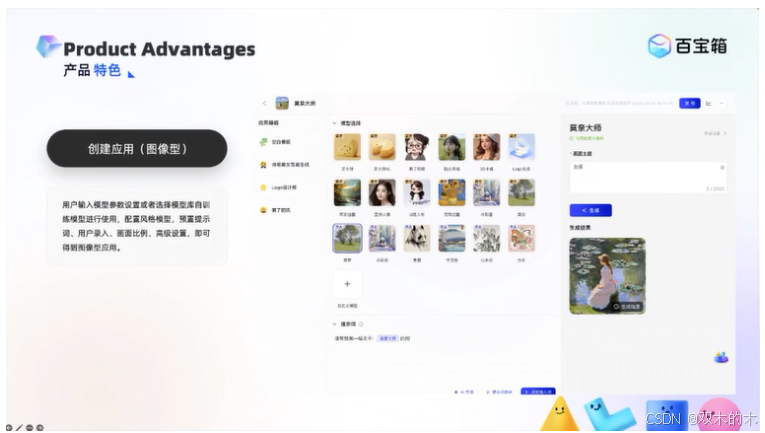Screen dimensions: 765x433
Task: Choose the realistic landscape oil painting model
Action: [347, 193]
